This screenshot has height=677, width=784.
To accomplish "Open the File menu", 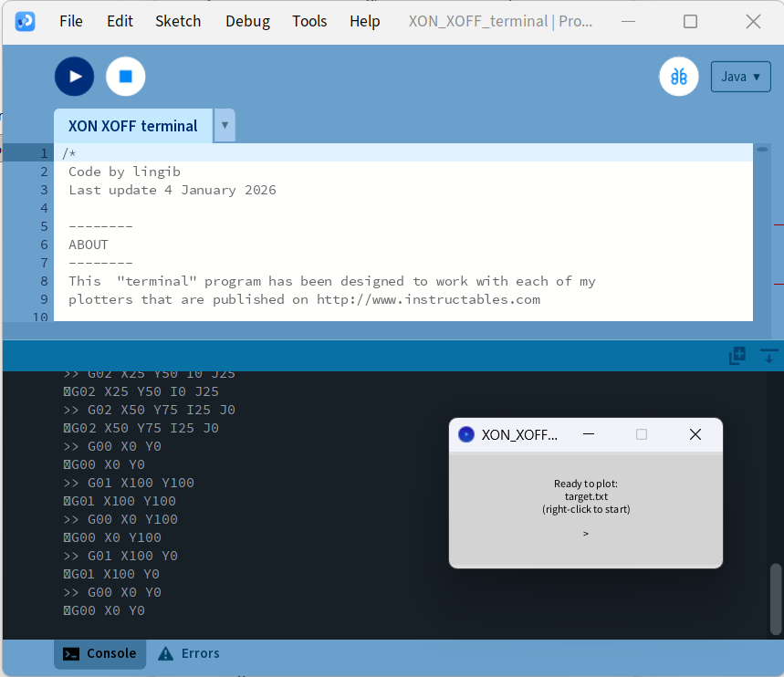I will click(x=71, y=22).
